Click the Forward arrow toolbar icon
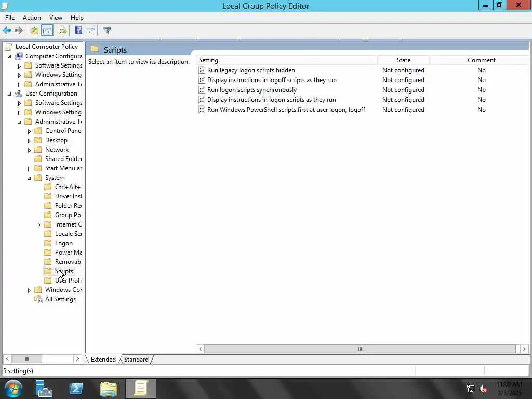 click(x=19, y=31)
